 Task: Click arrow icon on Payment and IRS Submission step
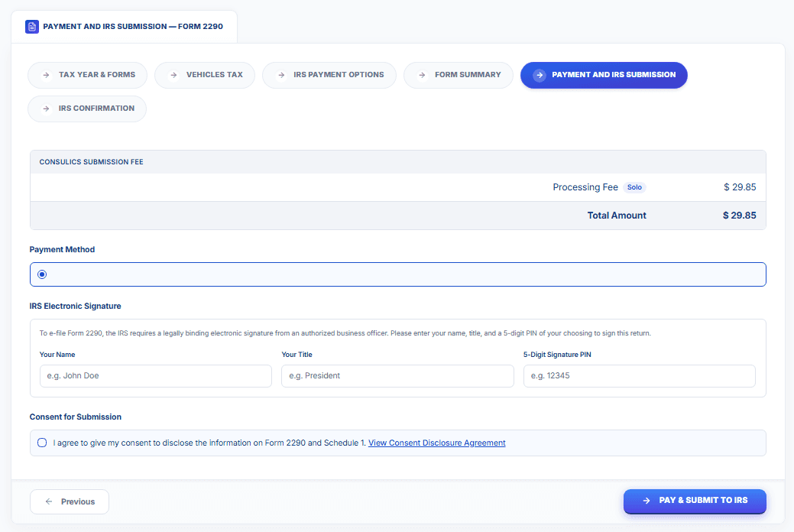pos(540,75)
